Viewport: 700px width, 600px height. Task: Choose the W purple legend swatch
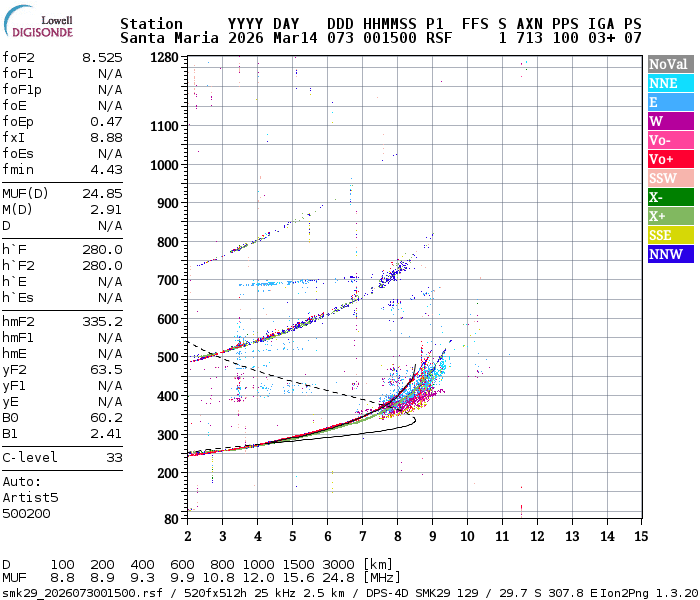pos(671,121)
